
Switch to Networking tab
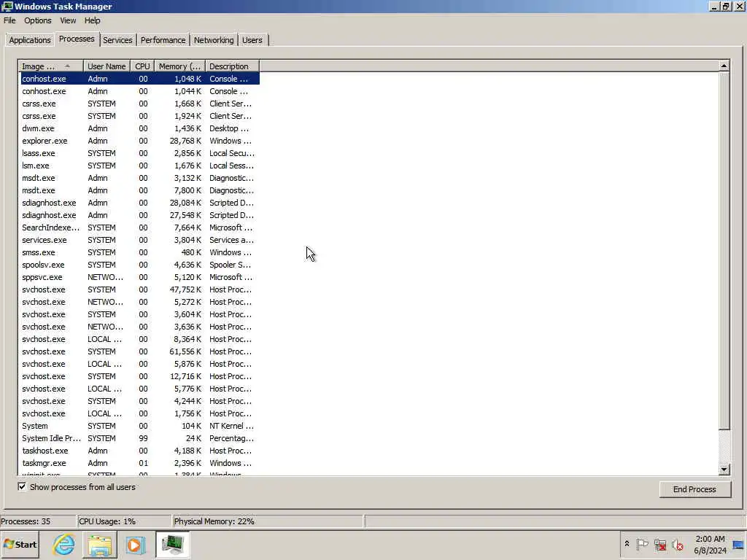pos(214,40)
